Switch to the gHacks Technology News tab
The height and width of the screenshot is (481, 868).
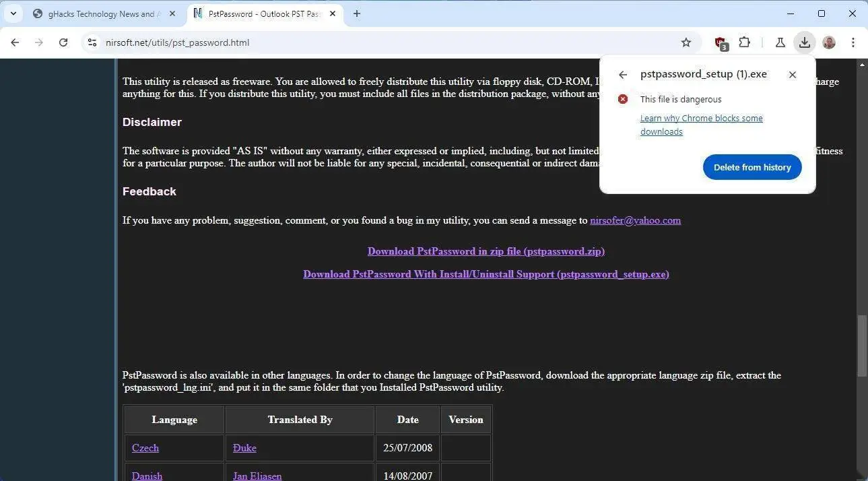coord(101,13)
